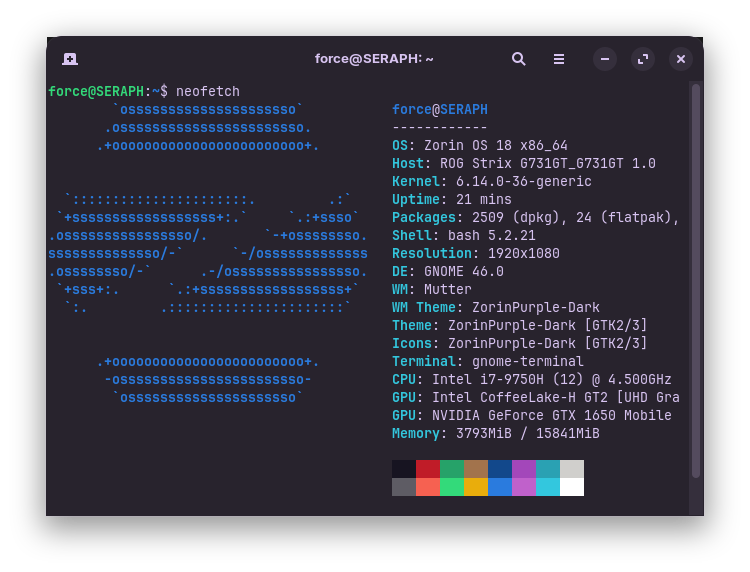Click the Memory usage line
Viewport: 750px width, 572px height.
495,434
